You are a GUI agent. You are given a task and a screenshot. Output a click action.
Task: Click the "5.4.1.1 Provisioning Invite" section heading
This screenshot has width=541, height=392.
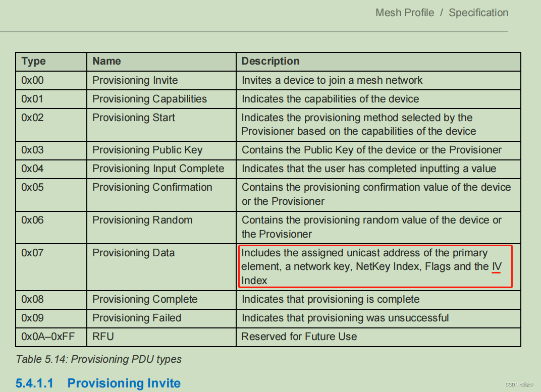tap(98, 383)
